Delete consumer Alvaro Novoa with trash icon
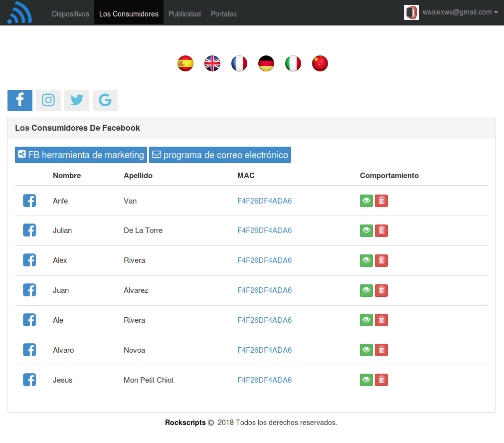The height and width of the screenshot is (443, 504). 381,350
